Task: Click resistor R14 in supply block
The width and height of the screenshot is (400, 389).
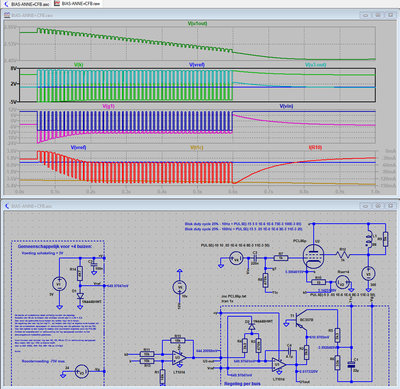Action: pos(80,273)
